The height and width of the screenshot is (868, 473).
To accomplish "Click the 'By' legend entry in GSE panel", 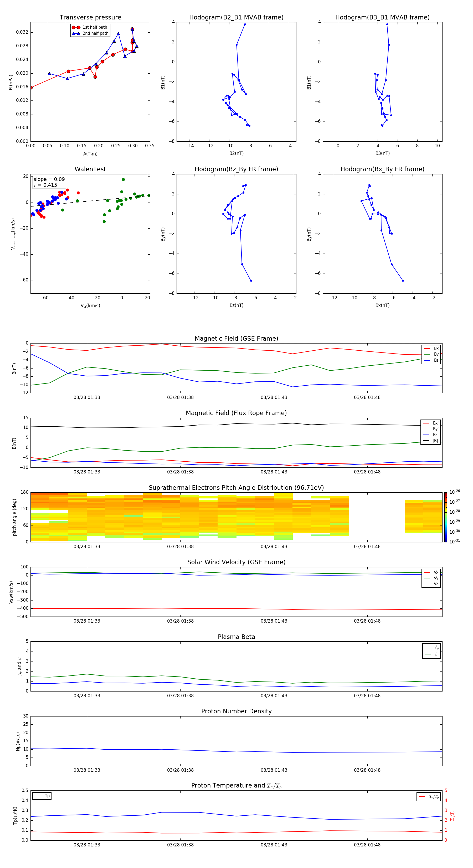I will 431,355.
